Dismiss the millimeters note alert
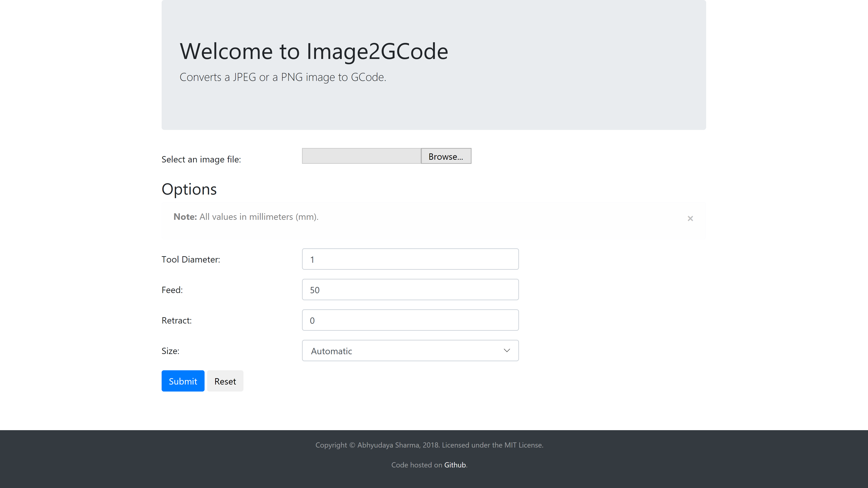Image resolution: width=868 pixels, height=488 pixels. (690, 218)
